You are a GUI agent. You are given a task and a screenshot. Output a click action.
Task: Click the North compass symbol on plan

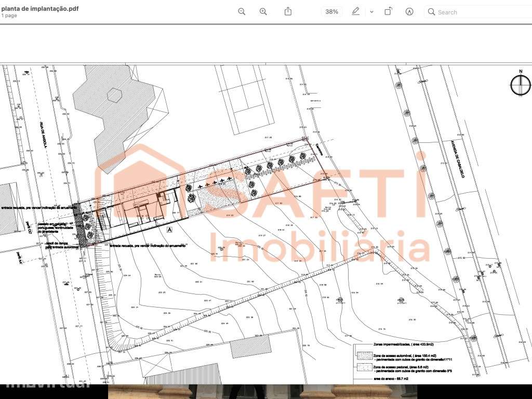click(521, 85)
